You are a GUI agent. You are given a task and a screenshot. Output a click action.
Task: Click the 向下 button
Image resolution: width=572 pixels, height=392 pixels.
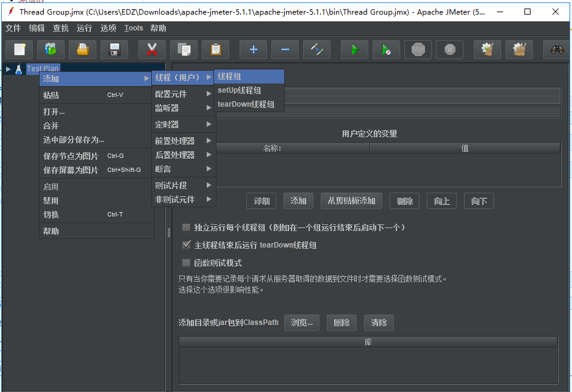tap(479, 201)
